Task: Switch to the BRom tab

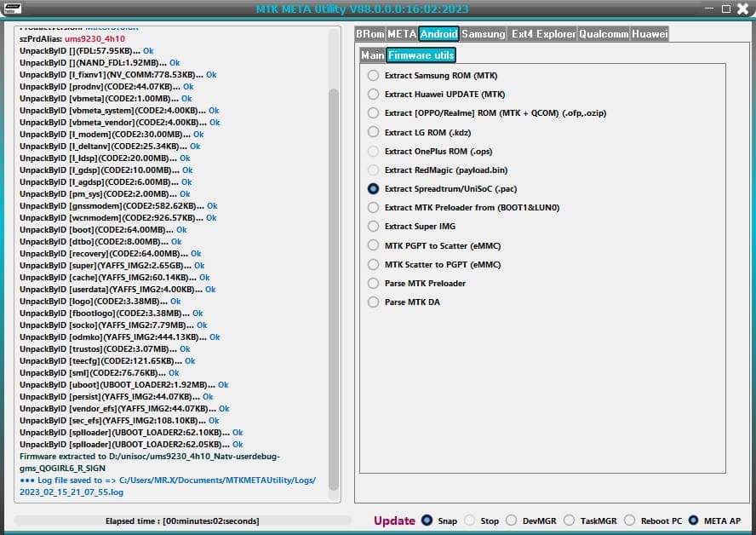Action: [370, 34]
